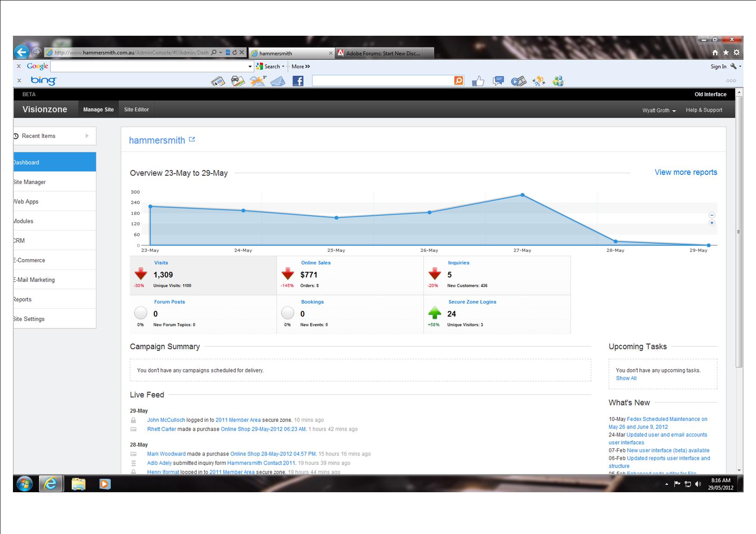The image size is (756, 534).
Task: Select the Site Editor tab
Action: pos(136,109)
